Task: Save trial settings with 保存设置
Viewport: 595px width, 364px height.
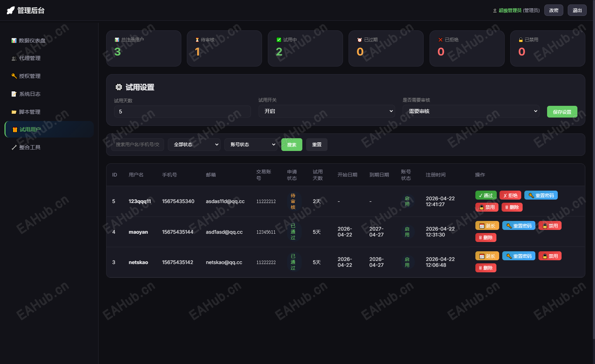Action: [562, 112]
